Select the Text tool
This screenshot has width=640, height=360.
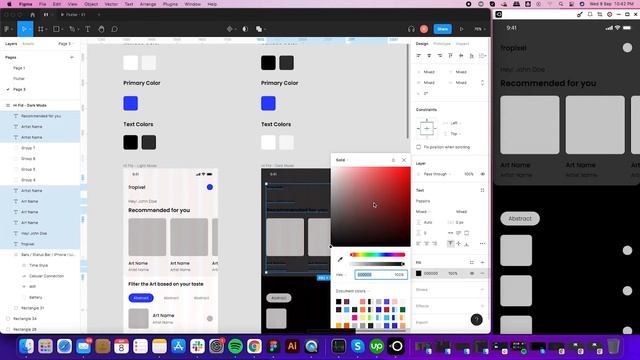pyautogui.click(x=87, y=29)
